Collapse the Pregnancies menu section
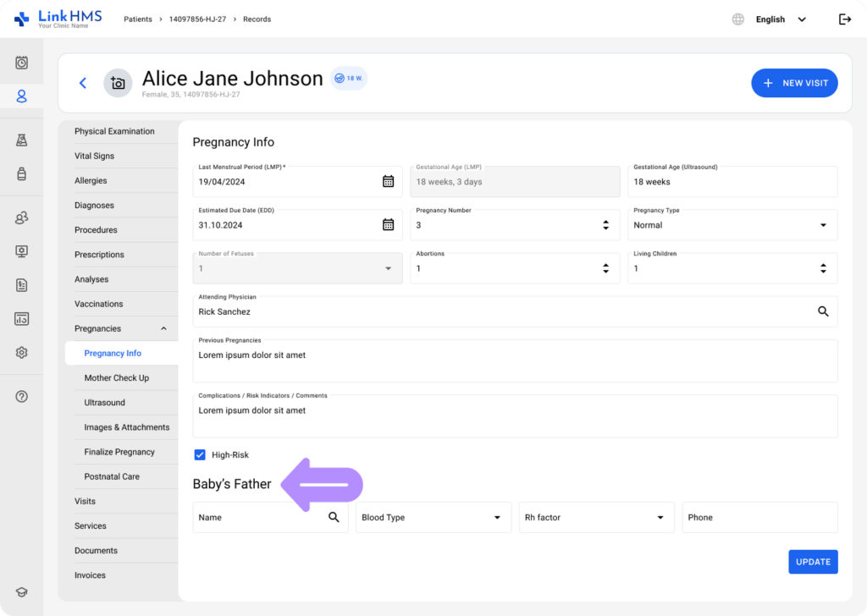The width and height of the screenshot is (867, 616). click(163, 329)
